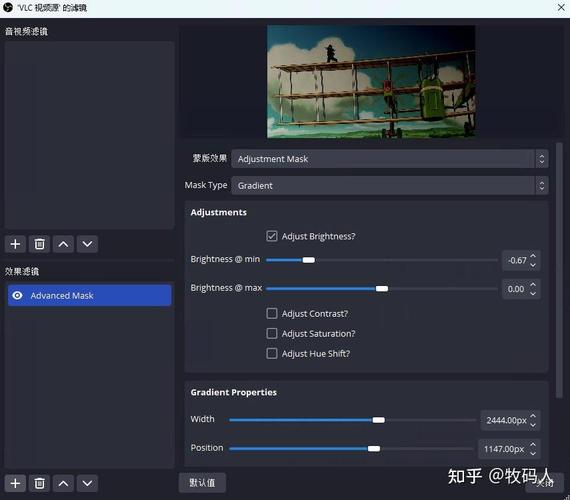Uncheck Adjust Brightness? checkbox
Image resolution: width=570 pixels, height=500 pixels.
(272, 236)
